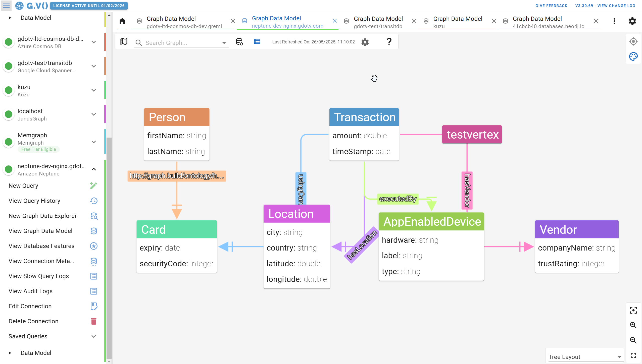Click the View Audit Logs list icon

(93, 291)
